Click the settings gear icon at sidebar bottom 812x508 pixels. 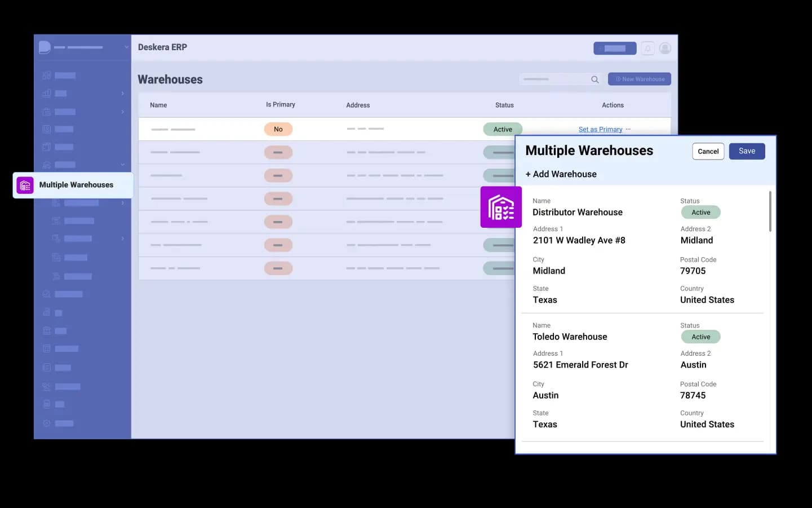pyautogui.click(x=47, y=423)
